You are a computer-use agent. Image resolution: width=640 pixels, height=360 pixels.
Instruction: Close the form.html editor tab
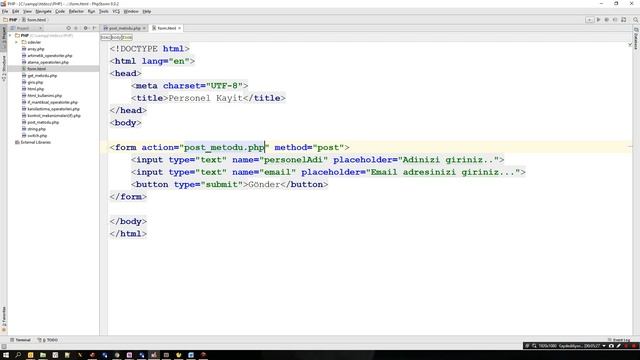[180, 28]
